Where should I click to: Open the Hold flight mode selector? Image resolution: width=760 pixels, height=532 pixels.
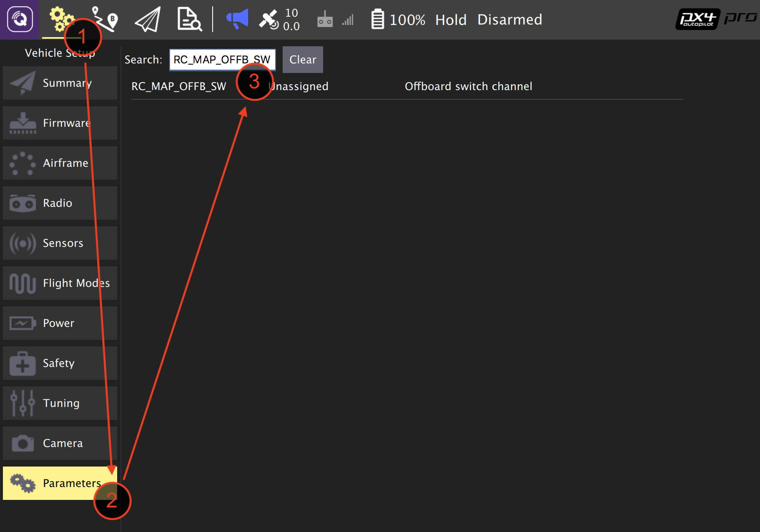(x=451, y=20)
